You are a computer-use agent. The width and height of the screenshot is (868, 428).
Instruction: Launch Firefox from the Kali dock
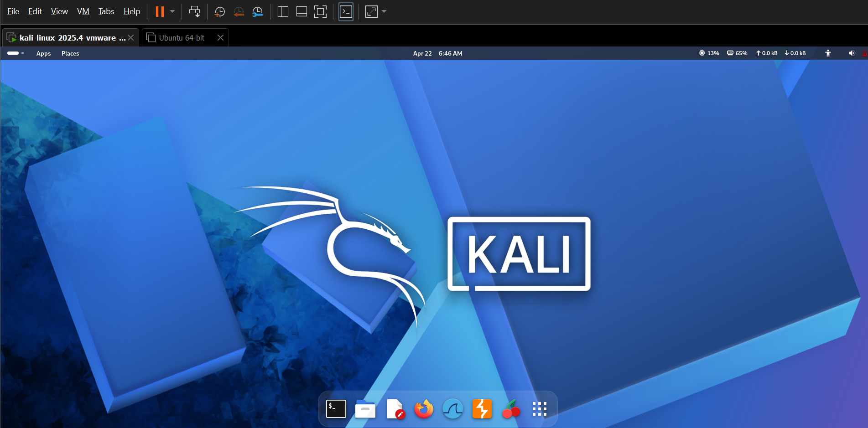pyautogui.click(x=424, y=409)
